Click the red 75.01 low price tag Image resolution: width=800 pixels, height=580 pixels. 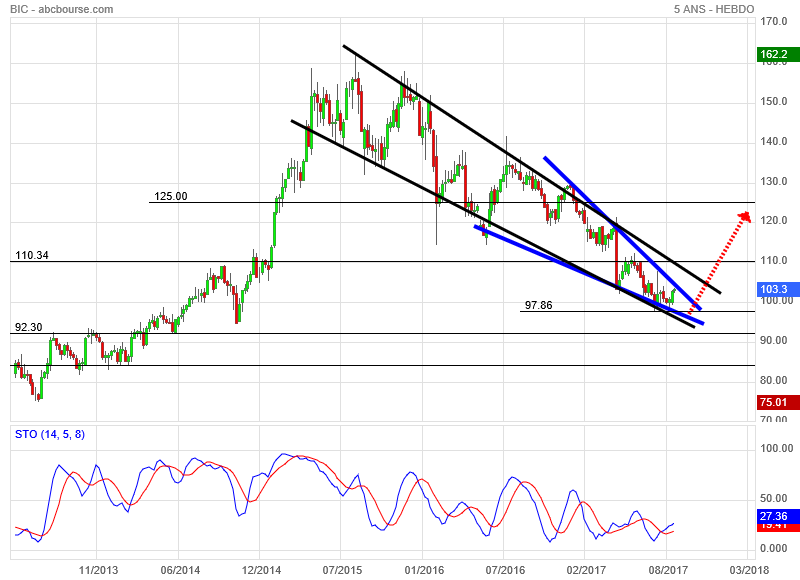pos(778,402)
